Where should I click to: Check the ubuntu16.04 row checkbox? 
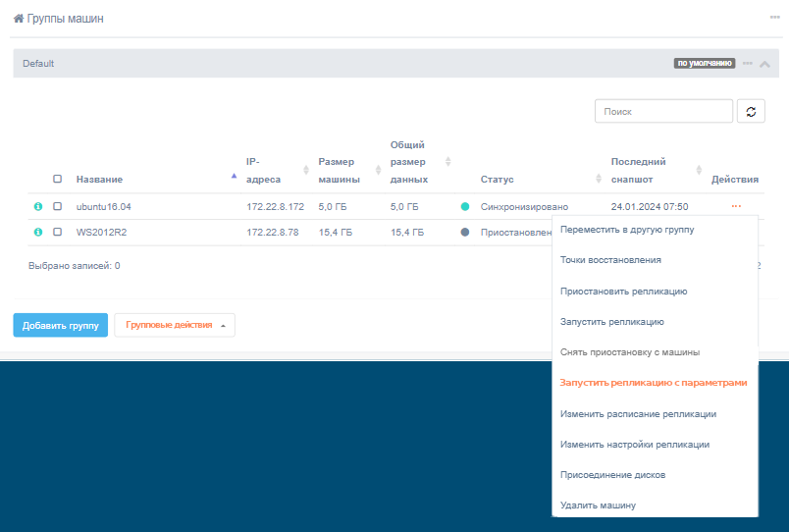57,207
